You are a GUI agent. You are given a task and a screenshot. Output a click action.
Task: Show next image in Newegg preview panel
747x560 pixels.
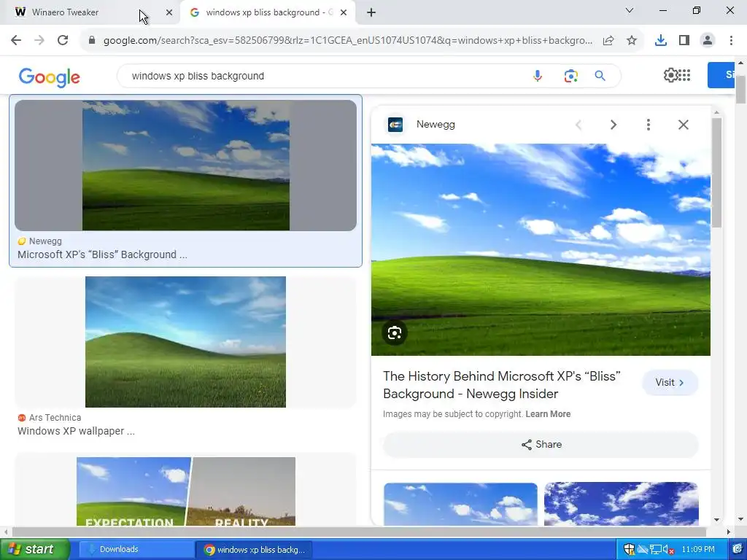pos(614,125)
